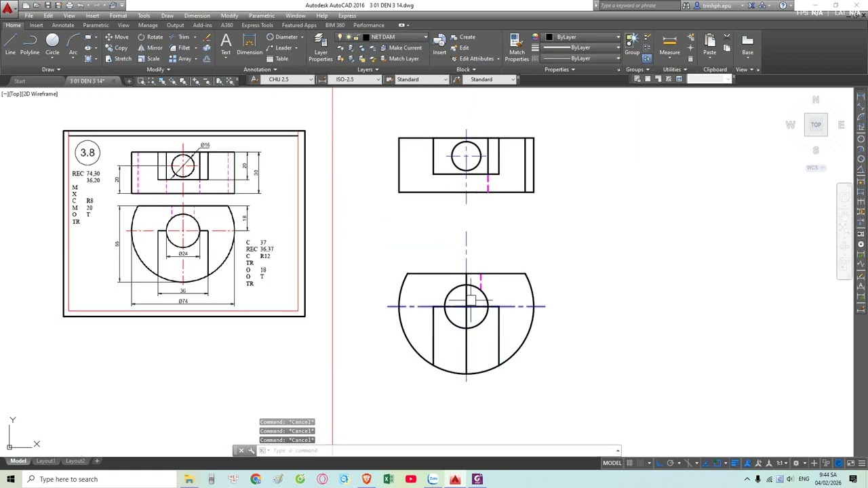This screenshot has width=868, height=488.
Task: Expand the Annotation panel
Action: [x=260, y=69]
